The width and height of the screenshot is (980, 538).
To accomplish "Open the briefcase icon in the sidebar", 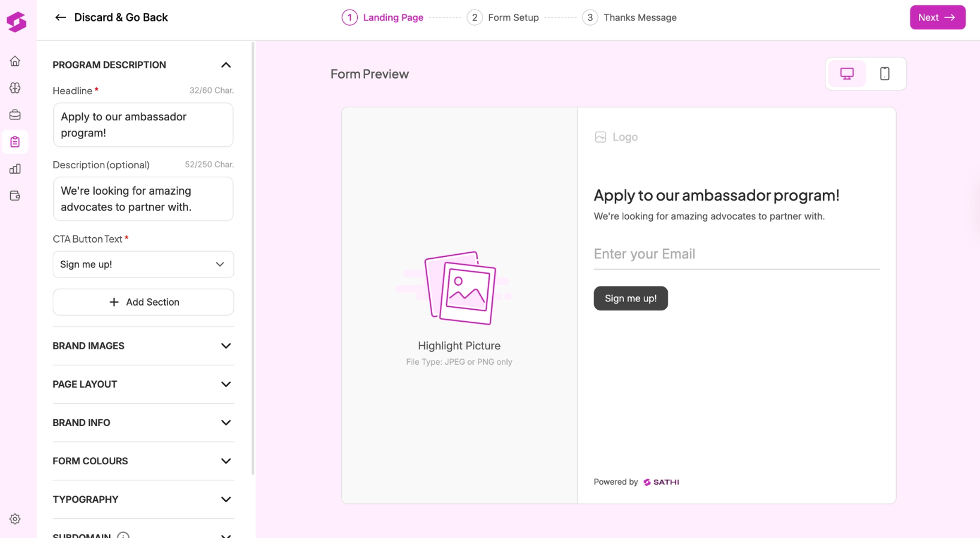I will [15, 114].
